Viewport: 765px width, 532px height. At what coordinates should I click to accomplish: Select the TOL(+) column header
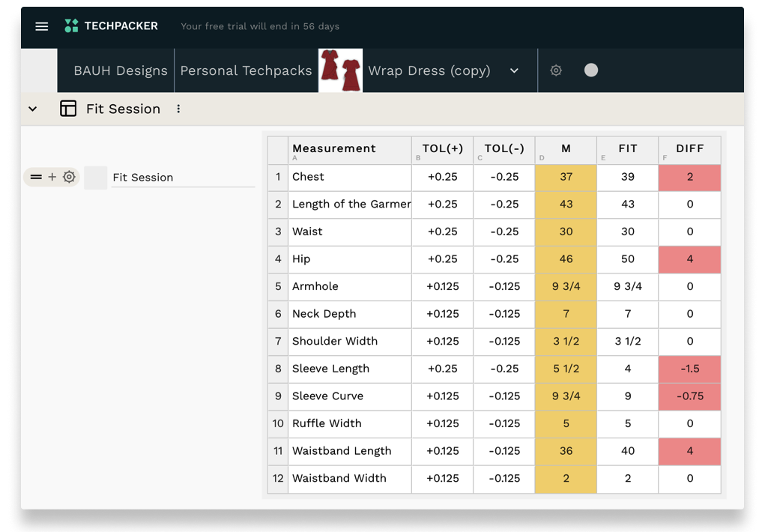tap(443, 151)
